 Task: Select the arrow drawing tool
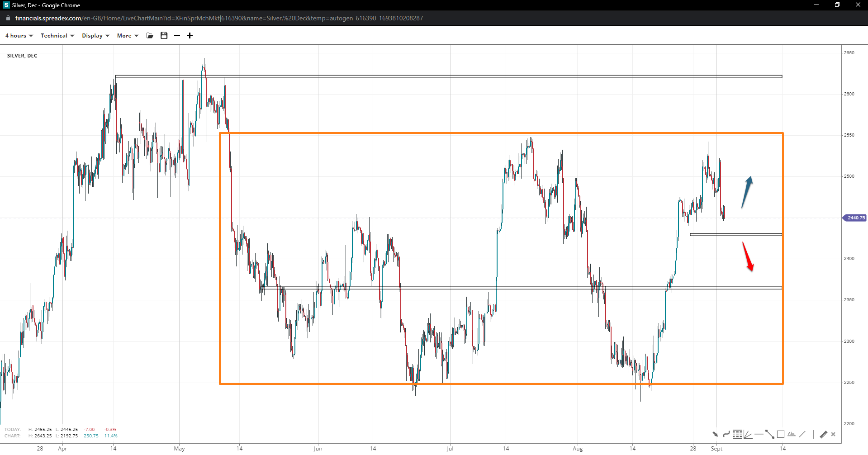[x=715, y=434]
